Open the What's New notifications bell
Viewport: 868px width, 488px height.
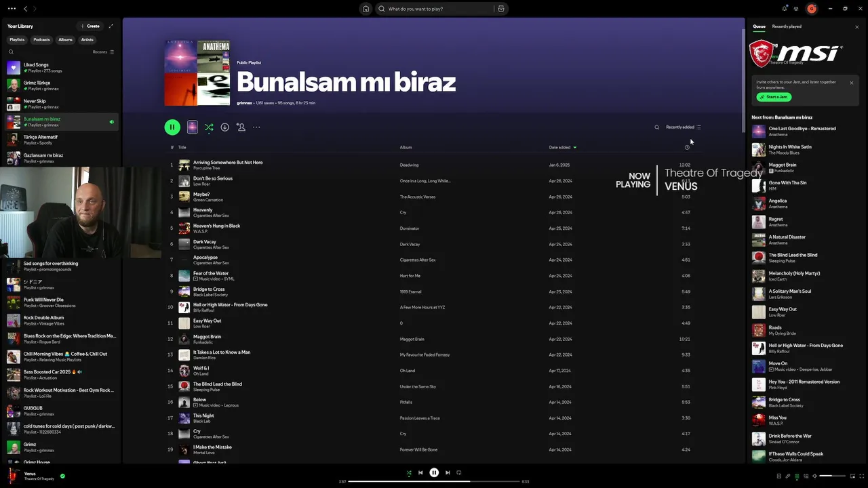(785, 8)
